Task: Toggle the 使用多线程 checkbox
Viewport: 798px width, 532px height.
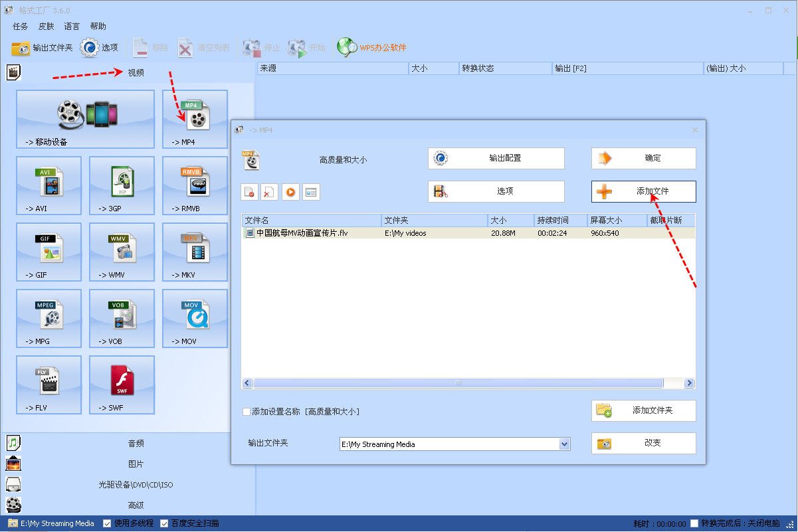Action: [107, 523]
